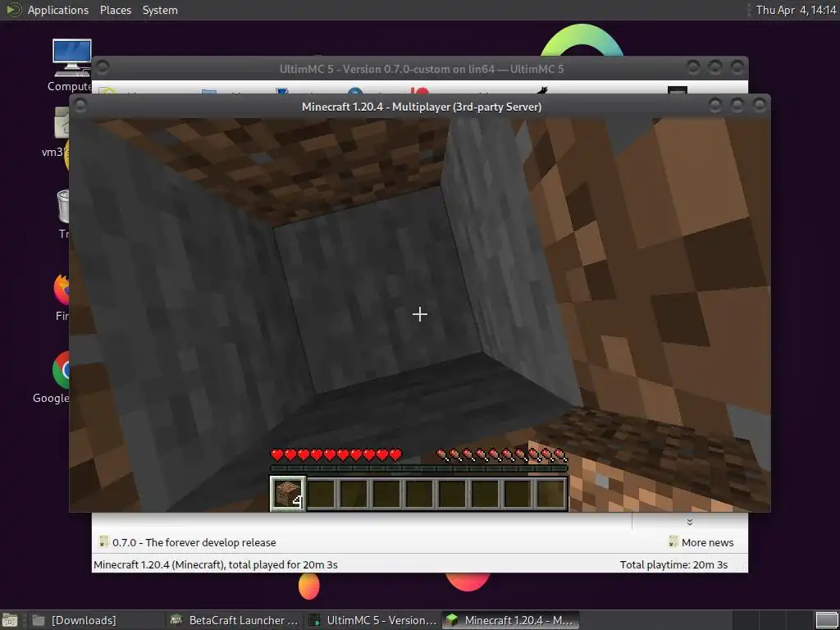Viewport: 840px width, 630px height.
Task: Click the distro logo icon in top panel
Action: tap(13, 10)
